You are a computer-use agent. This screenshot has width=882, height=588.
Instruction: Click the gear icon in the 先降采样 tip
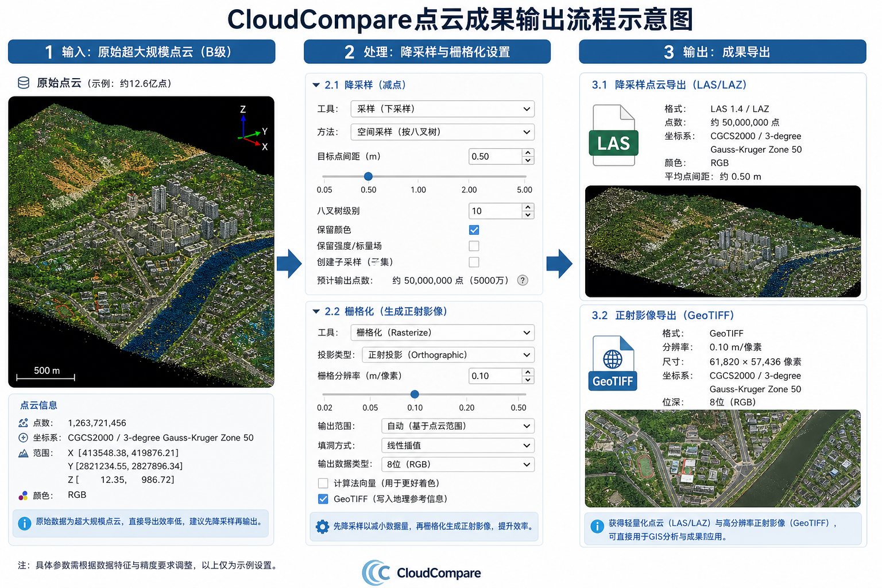[323, 526]
